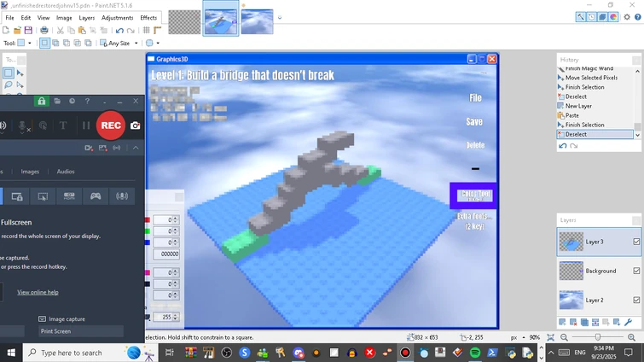Toggle the Tools window button top right
Image resolution: width=644 pixels, height=362 pixels.
pos(580,17)
